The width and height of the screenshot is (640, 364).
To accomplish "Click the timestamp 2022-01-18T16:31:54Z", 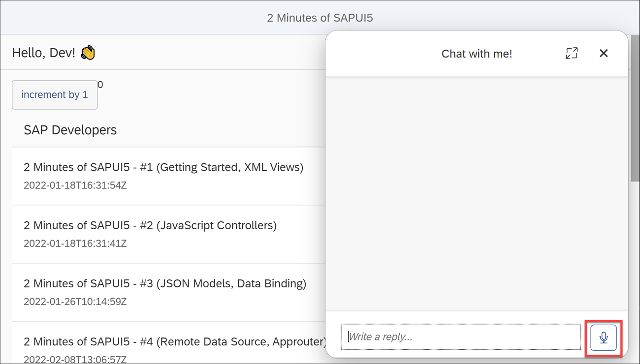I will tap(75, 185).
